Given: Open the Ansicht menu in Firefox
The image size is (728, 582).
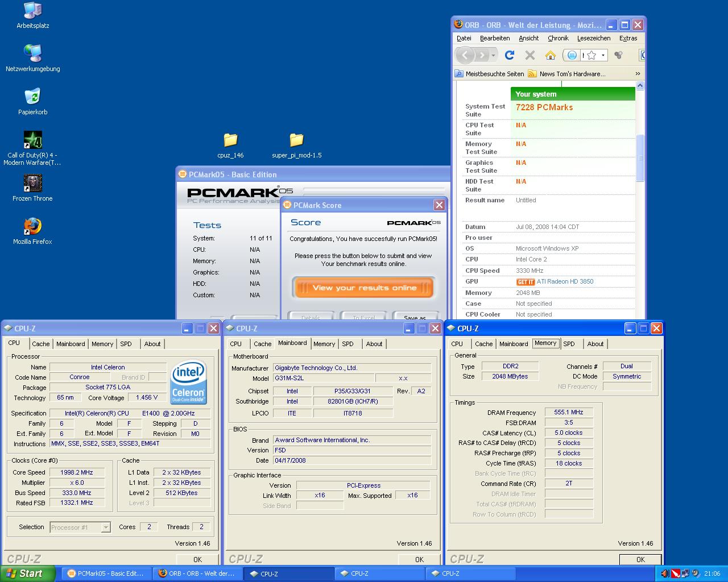Looking at the screenshot, I should [528, 38].
